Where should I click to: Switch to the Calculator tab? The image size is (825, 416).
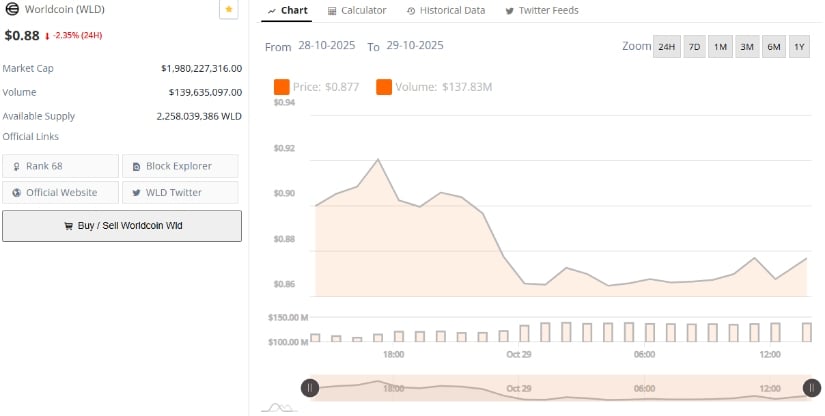(x=357, y=11)
